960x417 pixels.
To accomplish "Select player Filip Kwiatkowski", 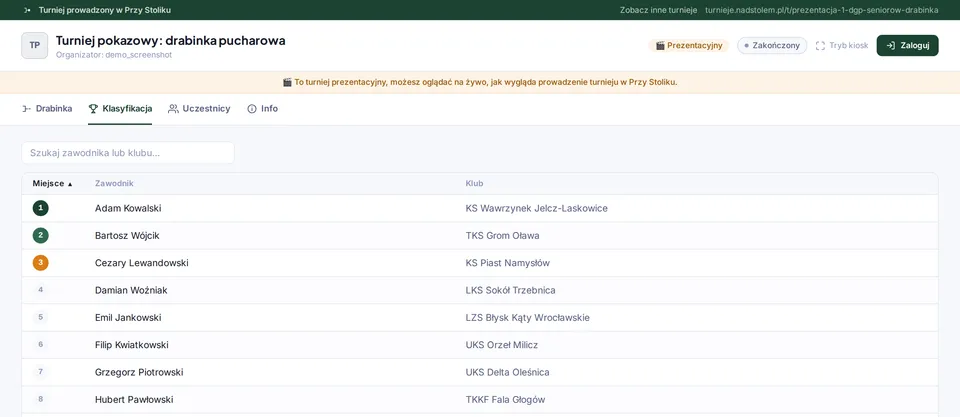I will click(x=132, y=345).
